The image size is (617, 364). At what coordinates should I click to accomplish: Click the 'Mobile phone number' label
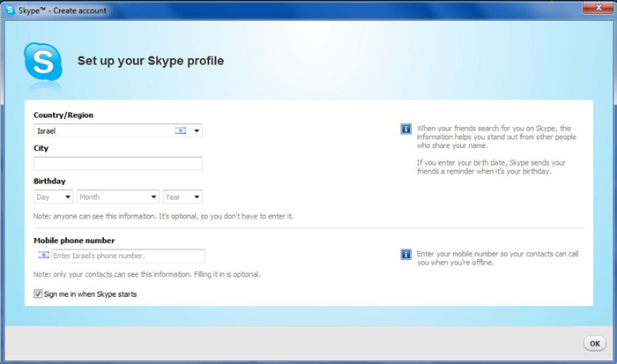coord(74,241)
